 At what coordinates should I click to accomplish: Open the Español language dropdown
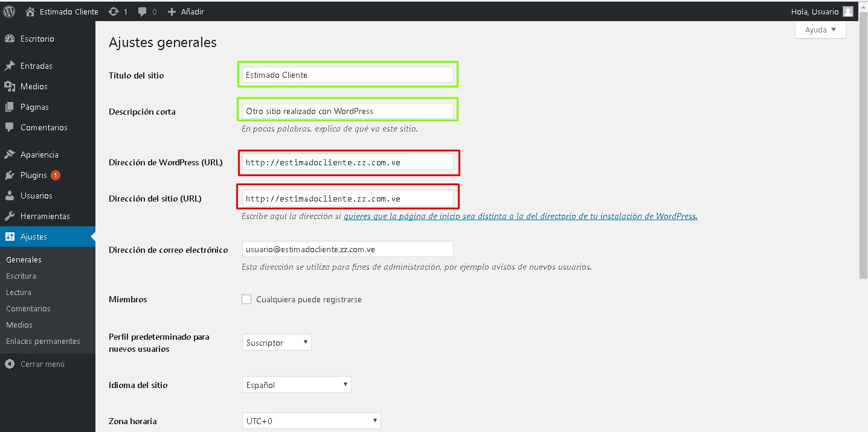[296, 385]
